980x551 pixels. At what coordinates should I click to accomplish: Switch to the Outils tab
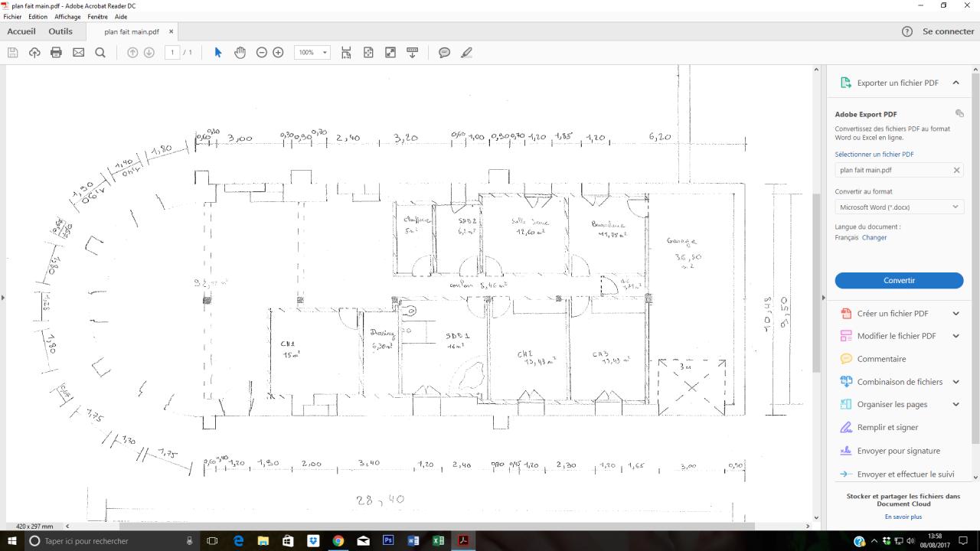pos(60,31)
